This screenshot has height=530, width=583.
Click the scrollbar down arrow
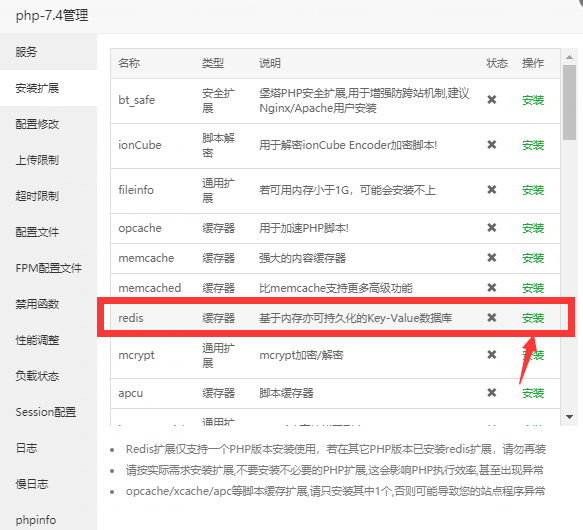click(569, 417)
